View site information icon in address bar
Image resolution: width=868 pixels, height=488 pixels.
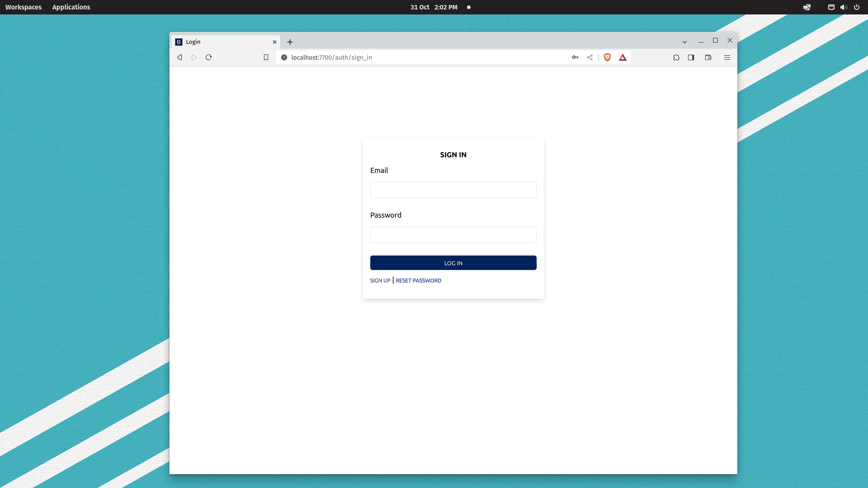click(284, 58)
